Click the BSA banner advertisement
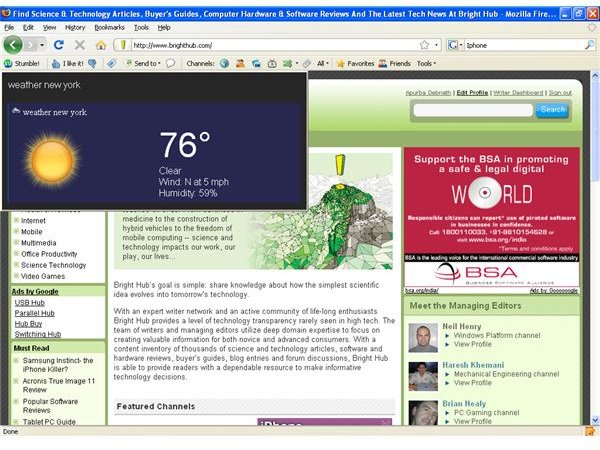Screen dimensions: 600x450 click(x=492, y=217)
